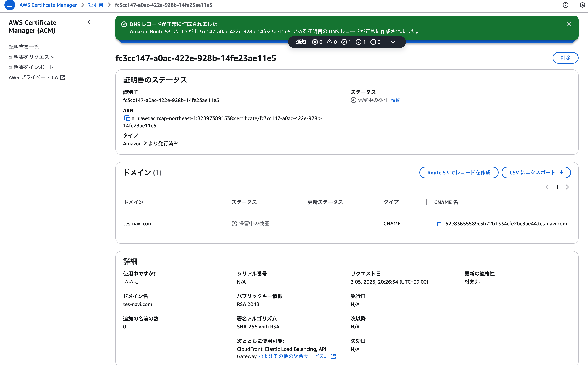Click the ARN text value
The image size is (588, 365).
(x=223, y=122)
